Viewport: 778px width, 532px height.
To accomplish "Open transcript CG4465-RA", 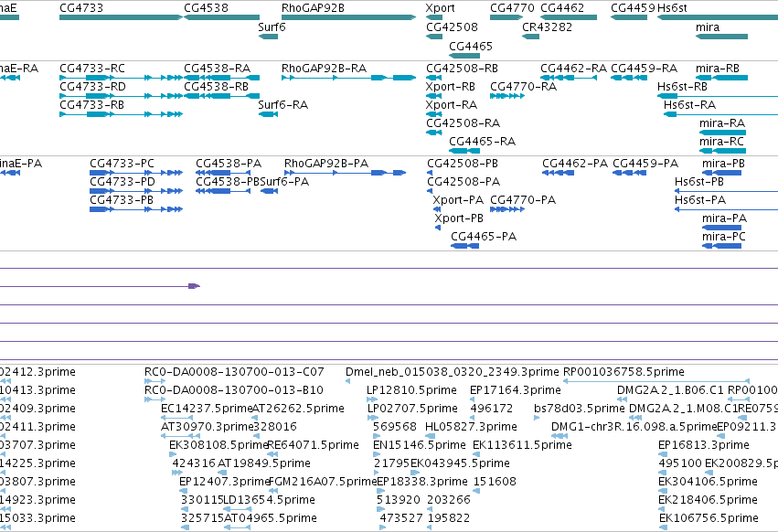I will [x=482, y=142].
